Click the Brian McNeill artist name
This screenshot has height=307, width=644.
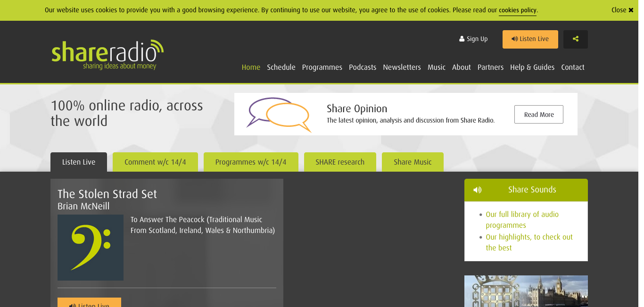click(x=83, y=207)
